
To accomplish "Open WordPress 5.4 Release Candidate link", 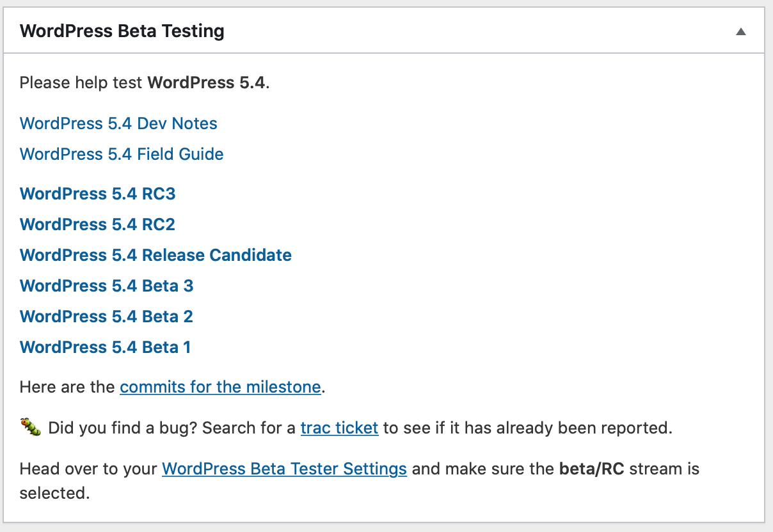I will (155, 255).
